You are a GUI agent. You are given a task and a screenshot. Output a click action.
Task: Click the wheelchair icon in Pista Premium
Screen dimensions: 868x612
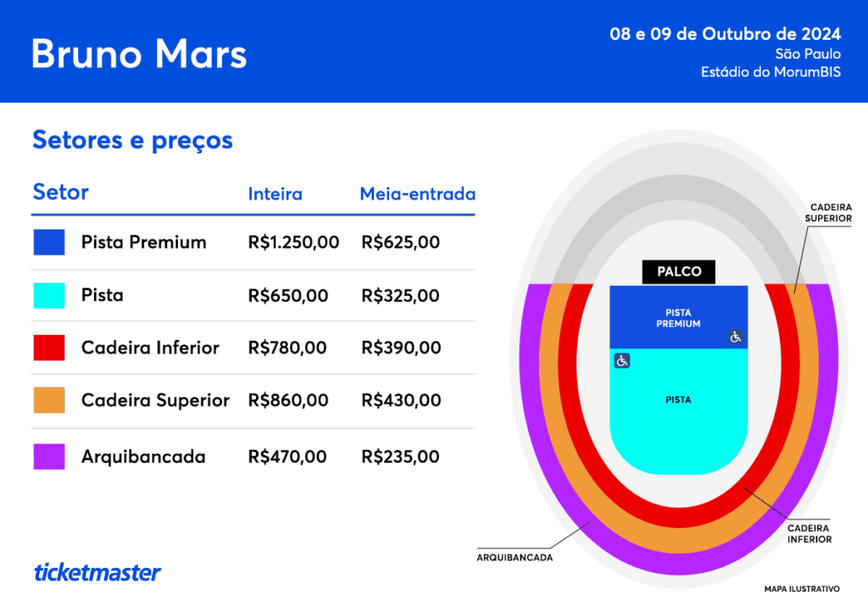coord(735,337)
